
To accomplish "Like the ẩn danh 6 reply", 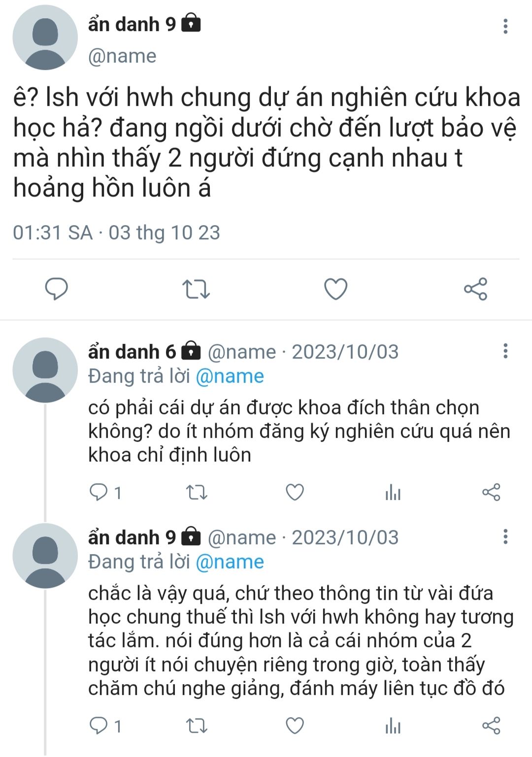I will click(x=295, y=492).
